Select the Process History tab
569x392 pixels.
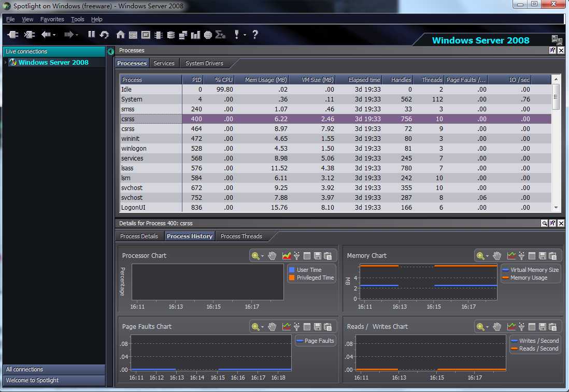[x=190, y=236]
